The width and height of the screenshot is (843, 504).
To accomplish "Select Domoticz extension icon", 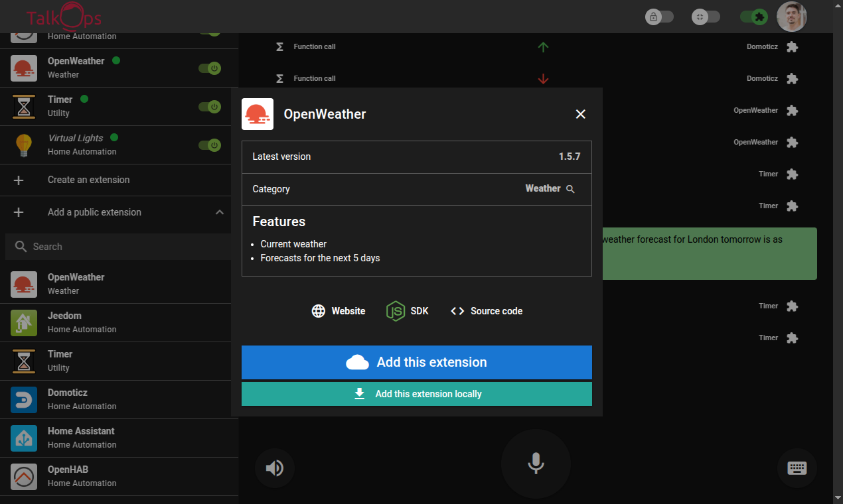I will (x=24, y=399).
